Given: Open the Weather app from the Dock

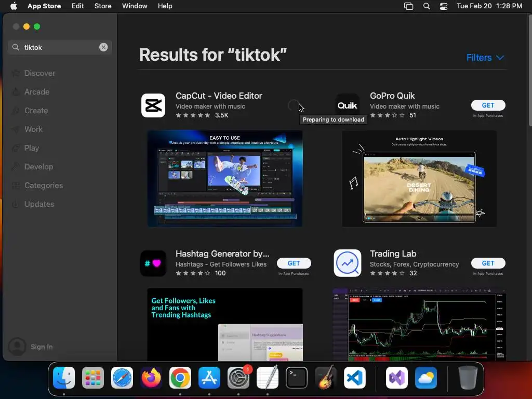Looking at the screenshot, I should [x=426, y=378].
